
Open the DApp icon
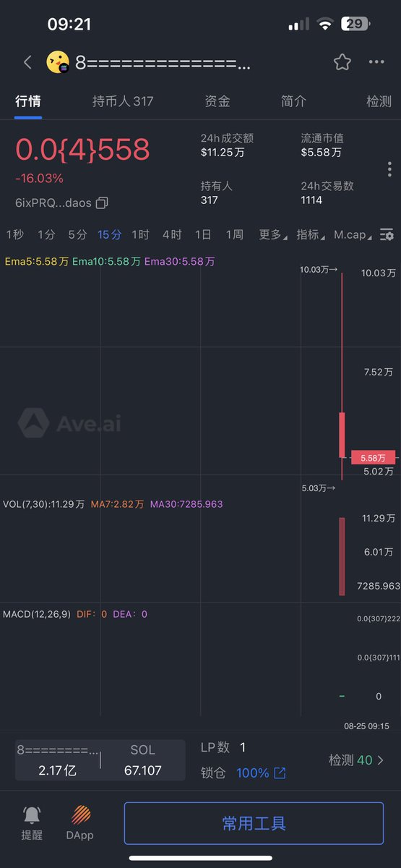point(81,815)
